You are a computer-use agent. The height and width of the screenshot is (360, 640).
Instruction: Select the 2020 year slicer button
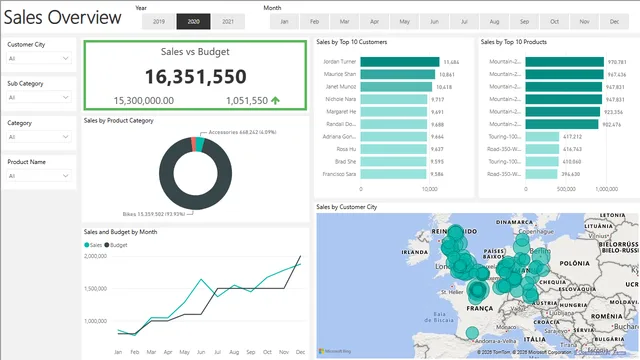193,22
